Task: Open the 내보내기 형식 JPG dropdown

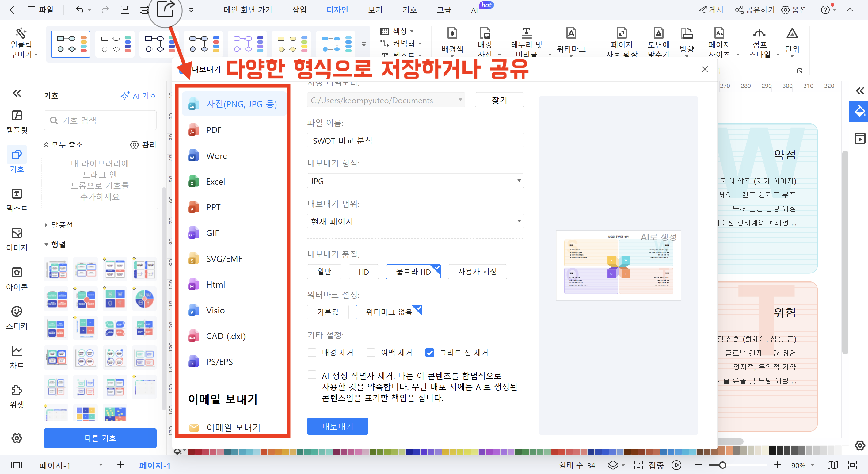Action: [415, 181]
